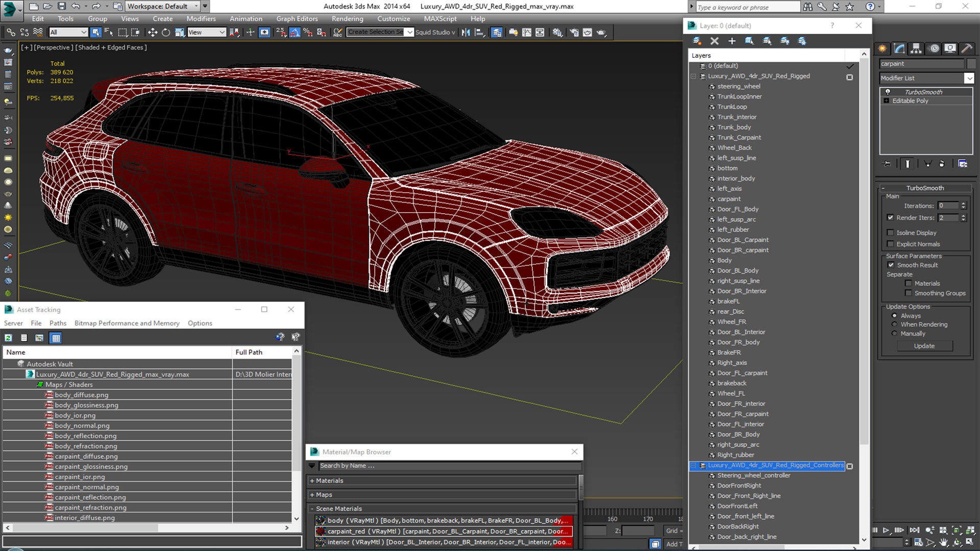Viewport: 980px width, 551px height.
Task: Click the Mirror tool icon
Action: tap(465, 32)
